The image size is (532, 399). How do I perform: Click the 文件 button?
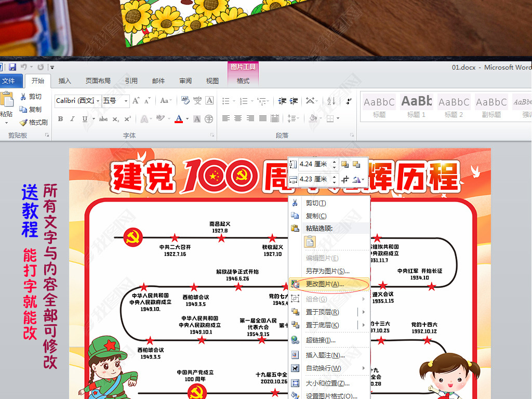(9, 81)
